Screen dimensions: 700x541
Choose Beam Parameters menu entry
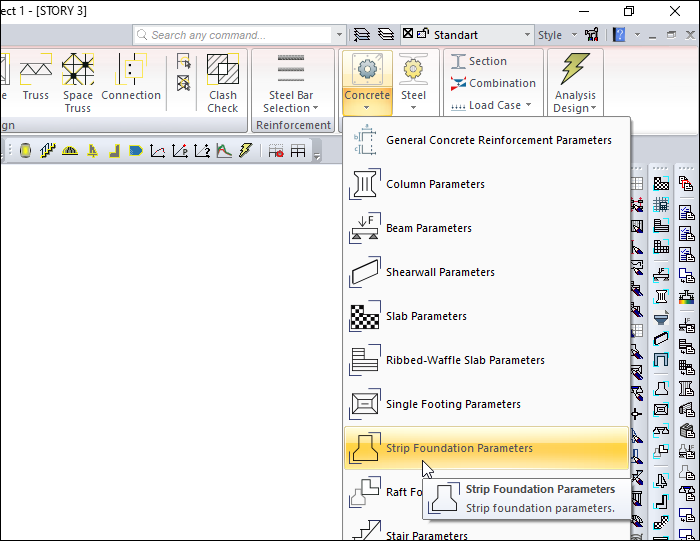428,228
